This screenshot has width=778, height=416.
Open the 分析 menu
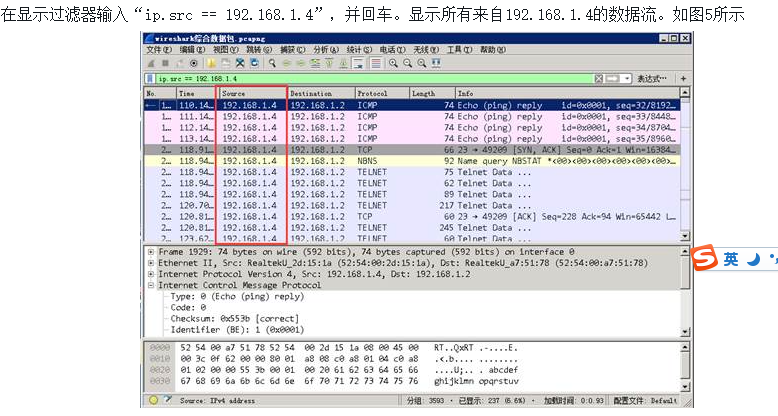click(326, 50)
